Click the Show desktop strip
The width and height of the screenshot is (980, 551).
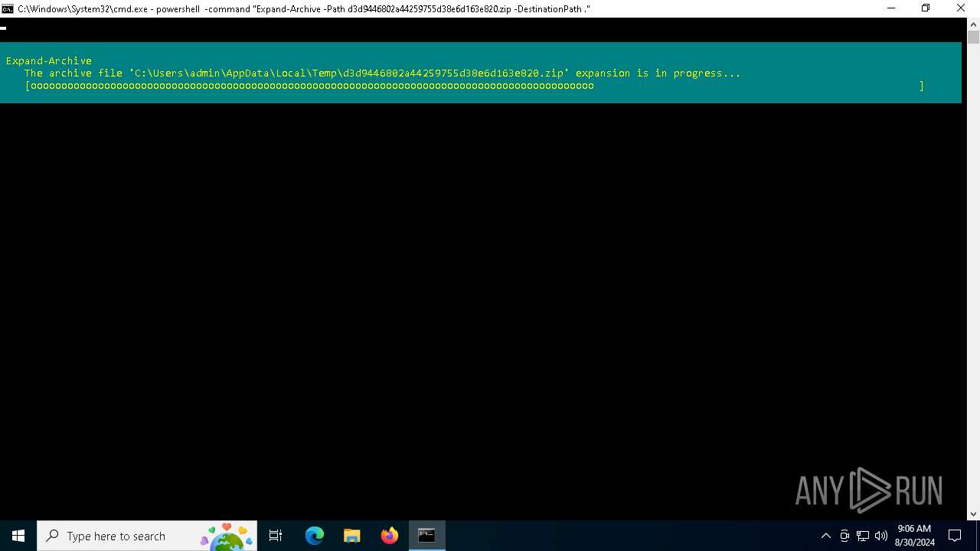click(978, 536)
